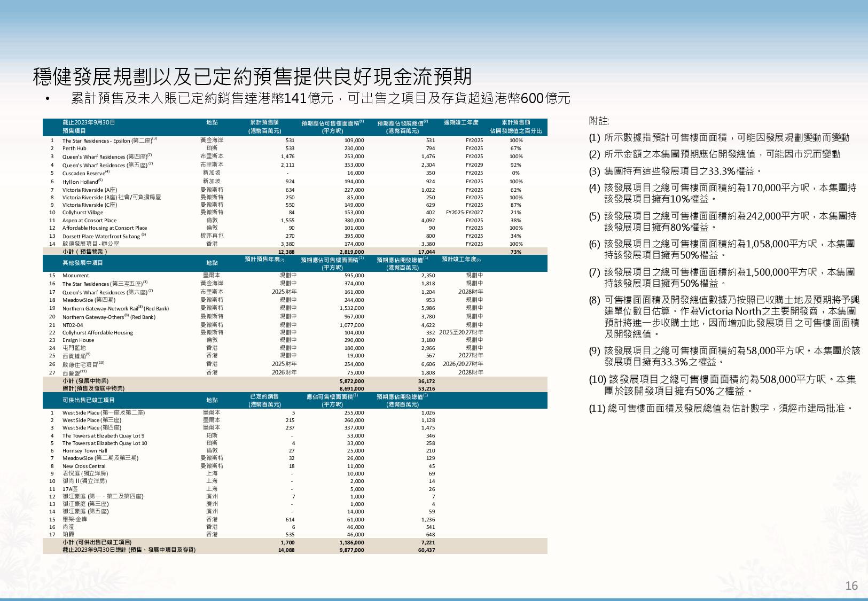Click the 17A區 project name
868x601 pixels.
(x=70, y=489)
